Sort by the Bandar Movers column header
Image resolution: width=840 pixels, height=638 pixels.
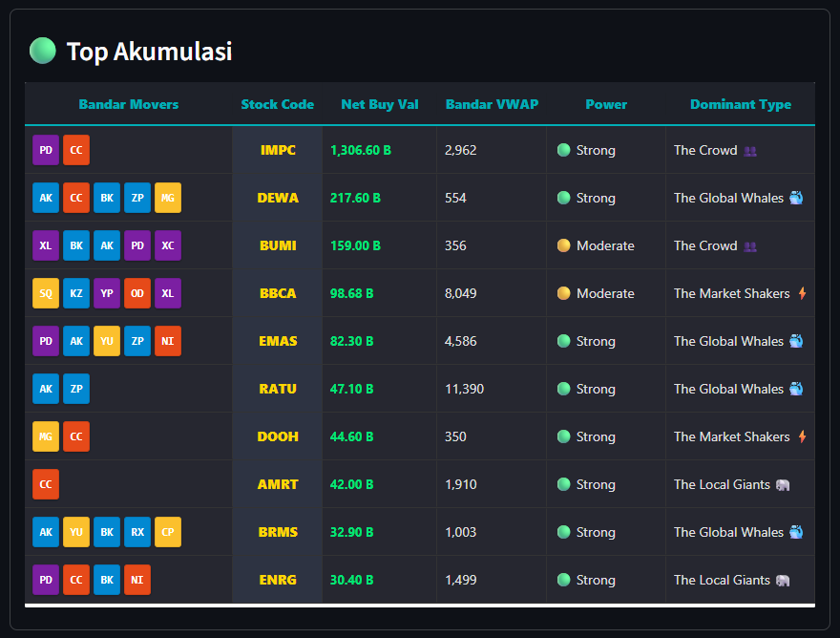click(129, 104)
